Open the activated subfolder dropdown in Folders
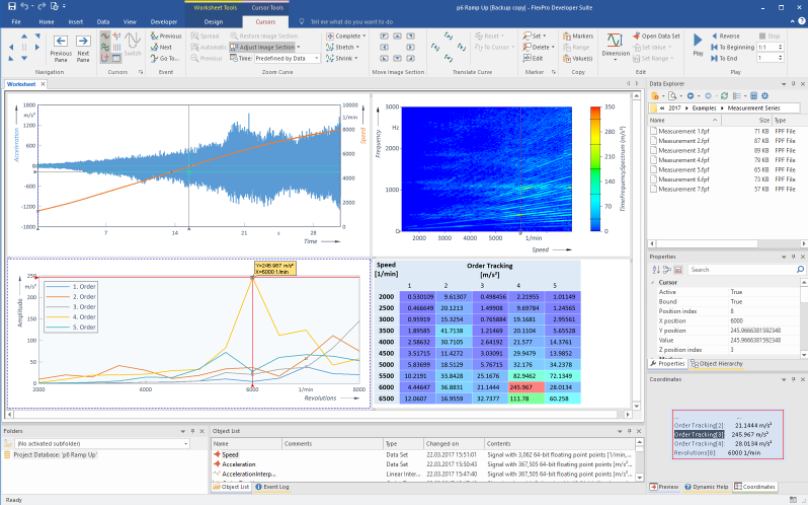This screenshot has width=808, height=505. (185, 442)
